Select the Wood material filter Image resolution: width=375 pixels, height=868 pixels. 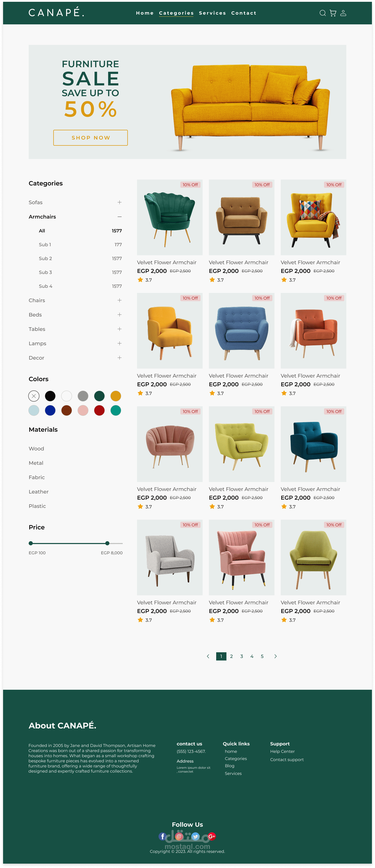point(36,448)
